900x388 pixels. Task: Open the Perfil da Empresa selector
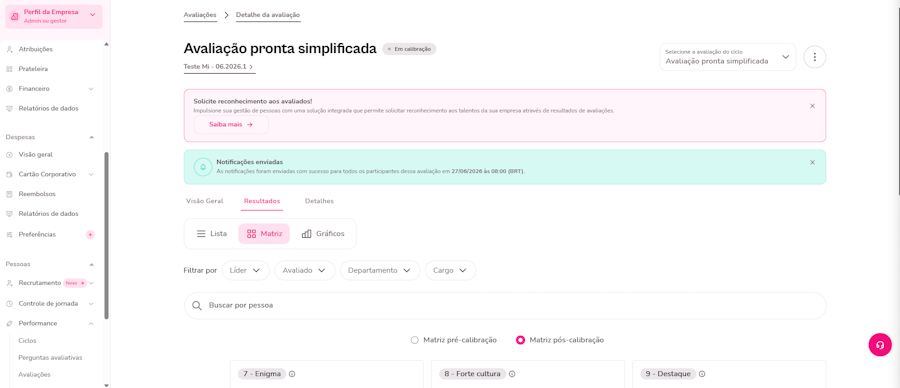[x=53, y=16]
